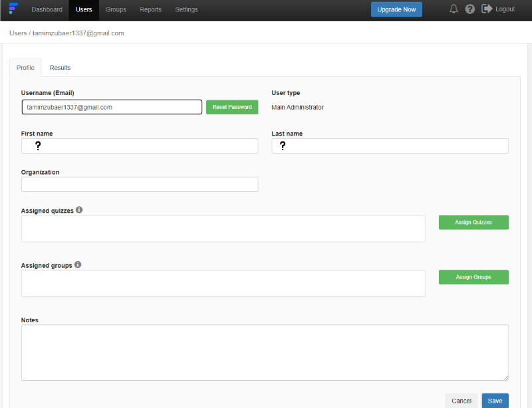Click the Reset Password button

point(232,107)
